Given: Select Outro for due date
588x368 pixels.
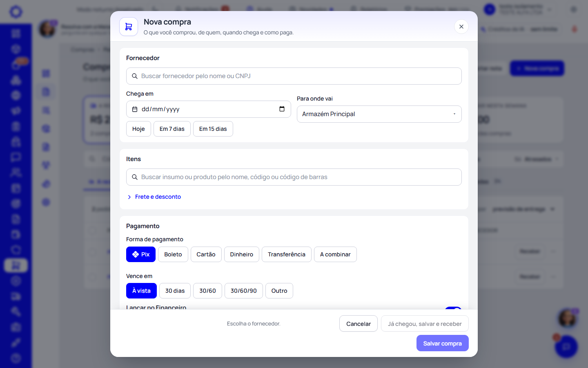Looking at the screenshot, I should [x=279, y=291].
